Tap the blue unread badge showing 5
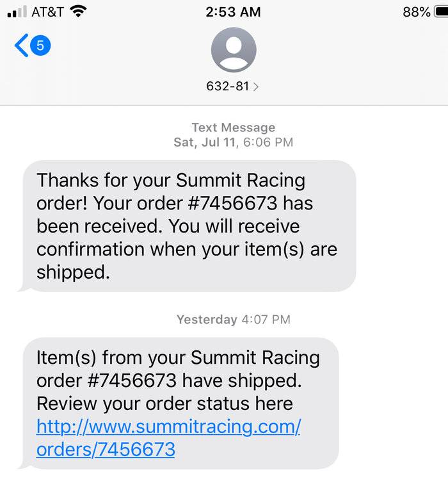Image resolution: width=448 pixels, height=492 pixels. coord(40,45)
